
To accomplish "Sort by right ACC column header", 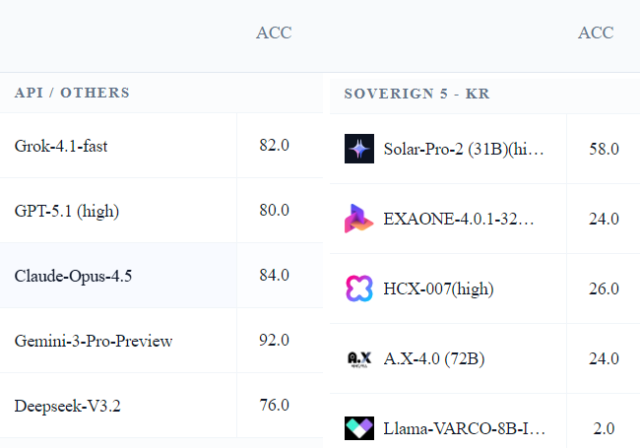I will pyautogui.click(x=596, y=33).
